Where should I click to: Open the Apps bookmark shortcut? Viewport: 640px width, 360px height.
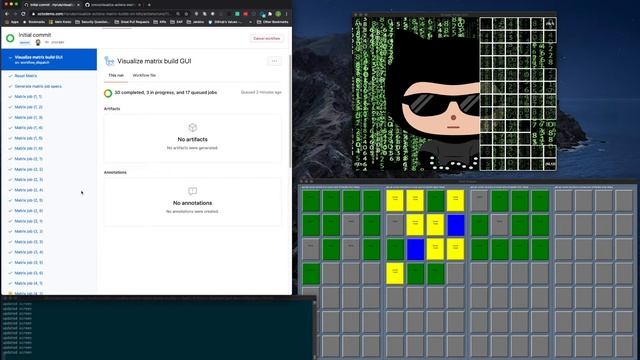click(11, 22)
